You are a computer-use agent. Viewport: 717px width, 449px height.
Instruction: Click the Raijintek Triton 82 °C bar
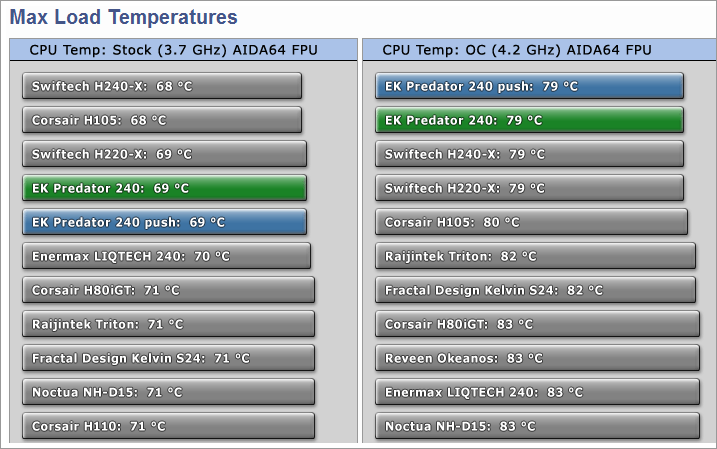click(x=535, y=256)
